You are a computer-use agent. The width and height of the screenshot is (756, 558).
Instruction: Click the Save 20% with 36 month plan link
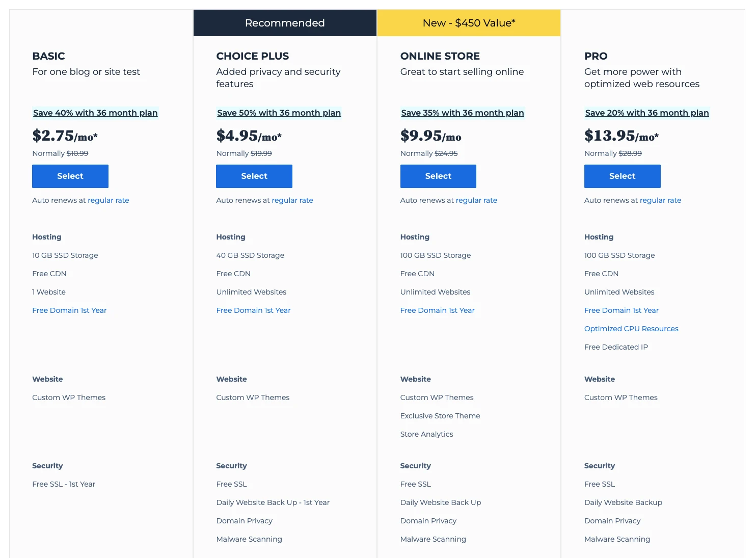click(647, 113)
